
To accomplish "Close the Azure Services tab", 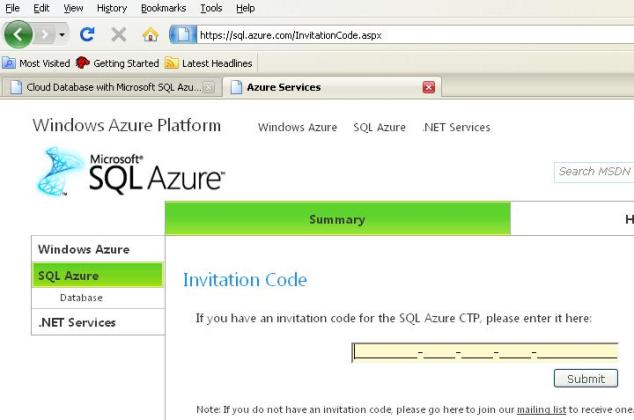I will coord(429,87).
